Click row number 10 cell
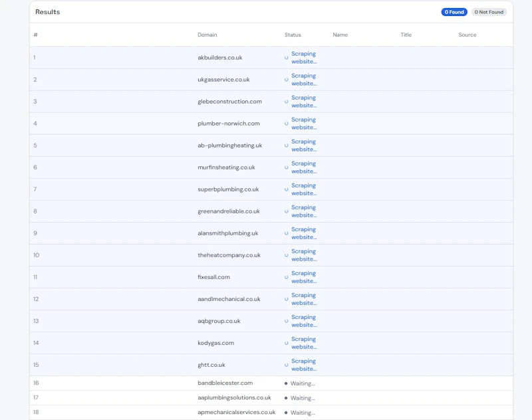Image resolution: width=532 pixels, height=420 pixels. pos(37,255)
